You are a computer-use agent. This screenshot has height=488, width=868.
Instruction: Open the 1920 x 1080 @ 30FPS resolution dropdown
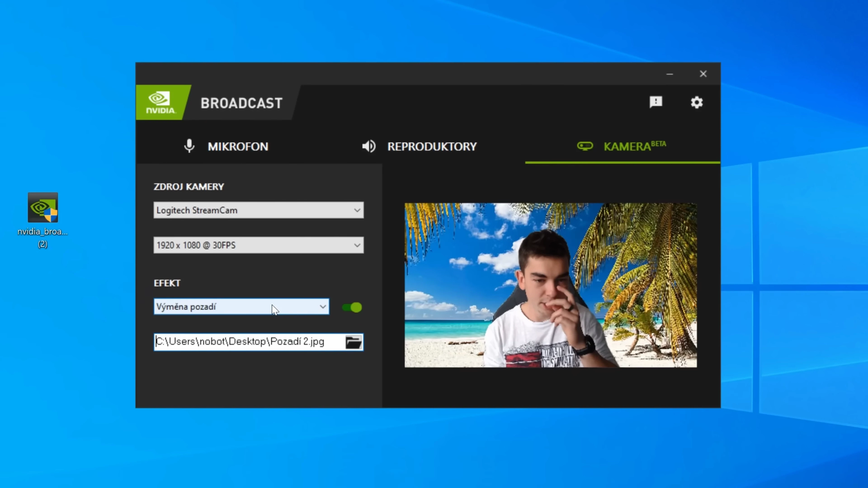[258, 245]
